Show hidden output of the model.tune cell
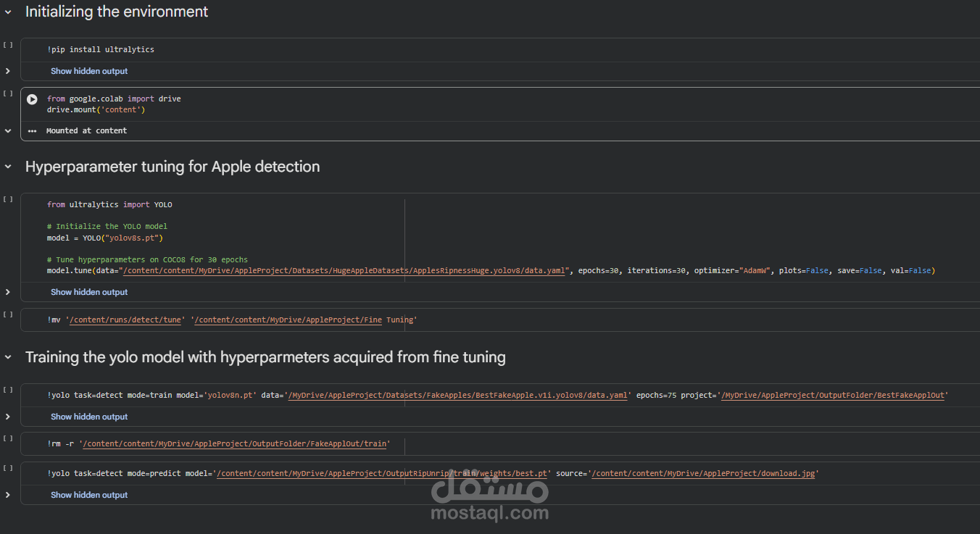980x534 pixels. [x=89, y=292]
